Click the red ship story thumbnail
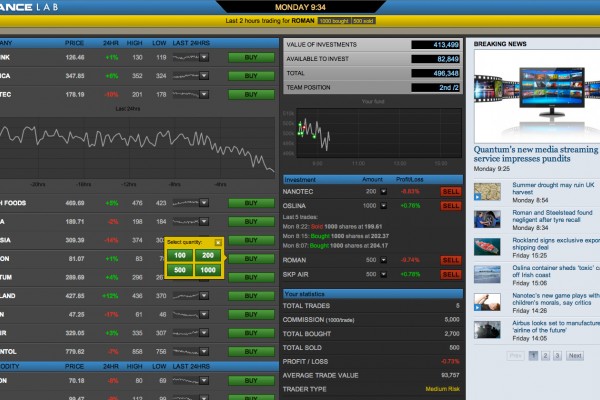Viewport: 600px width, 400px height. [487, 247]
